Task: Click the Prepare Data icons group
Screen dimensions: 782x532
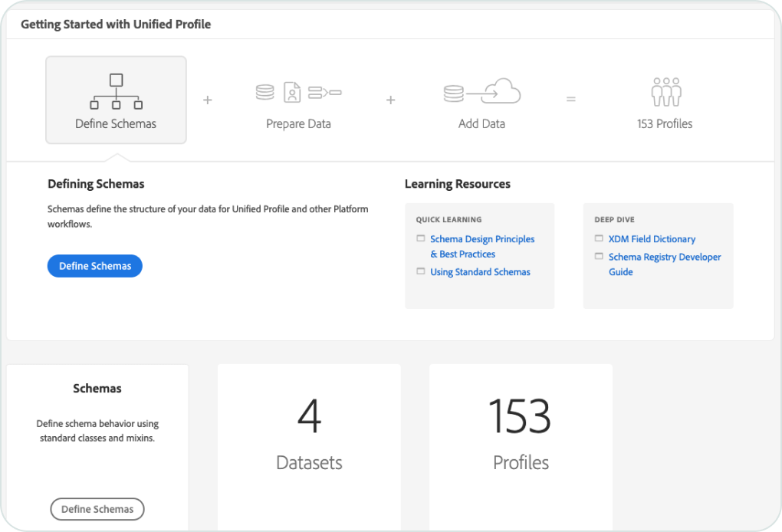Action: pyautogui.click(x=298, y=93)
